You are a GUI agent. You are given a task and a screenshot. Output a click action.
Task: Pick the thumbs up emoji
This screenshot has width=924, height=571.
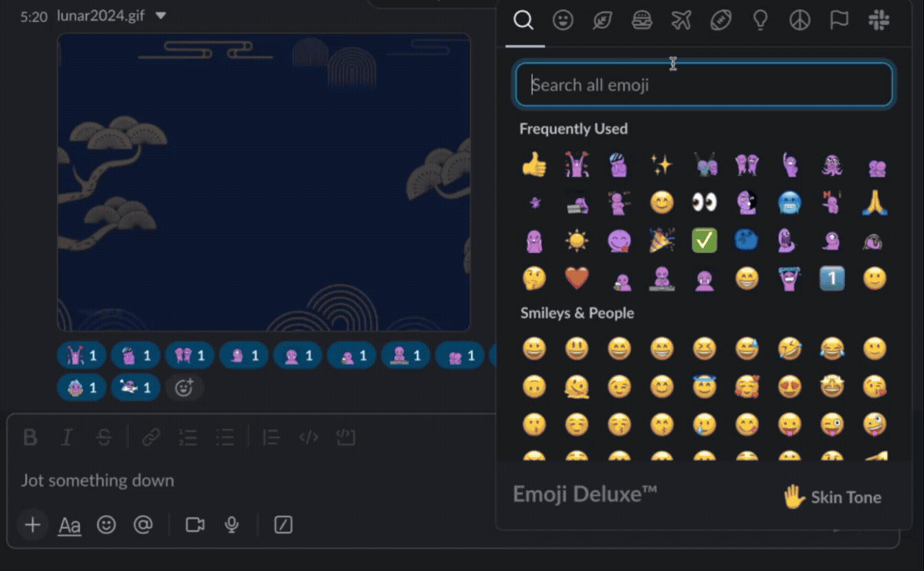tap(534, 164)
